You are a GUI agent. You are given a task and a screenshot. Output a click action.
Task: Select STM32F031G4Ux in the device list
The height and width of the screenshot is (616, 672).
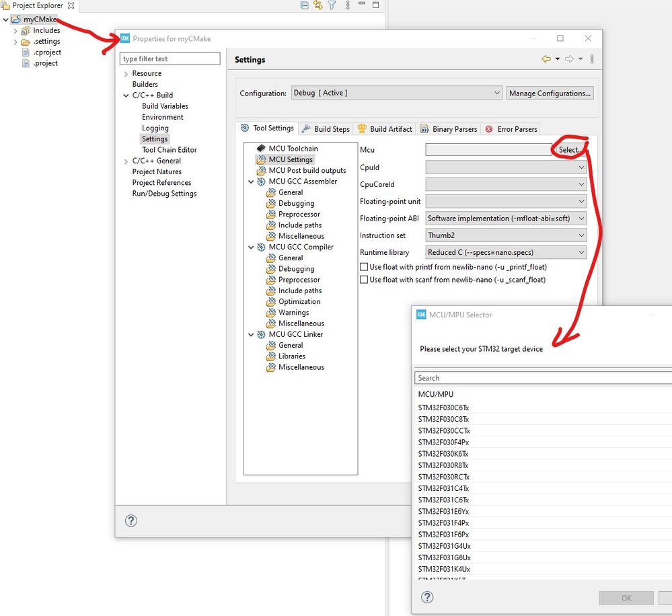pyautogui.click(x=445, y=546)
